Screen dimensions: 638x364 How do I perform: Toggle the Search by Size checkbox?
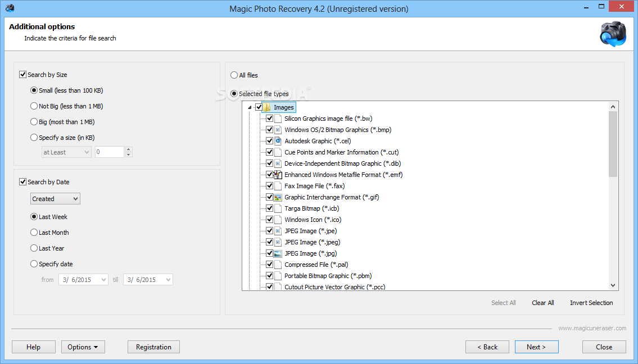click(23, 74)
